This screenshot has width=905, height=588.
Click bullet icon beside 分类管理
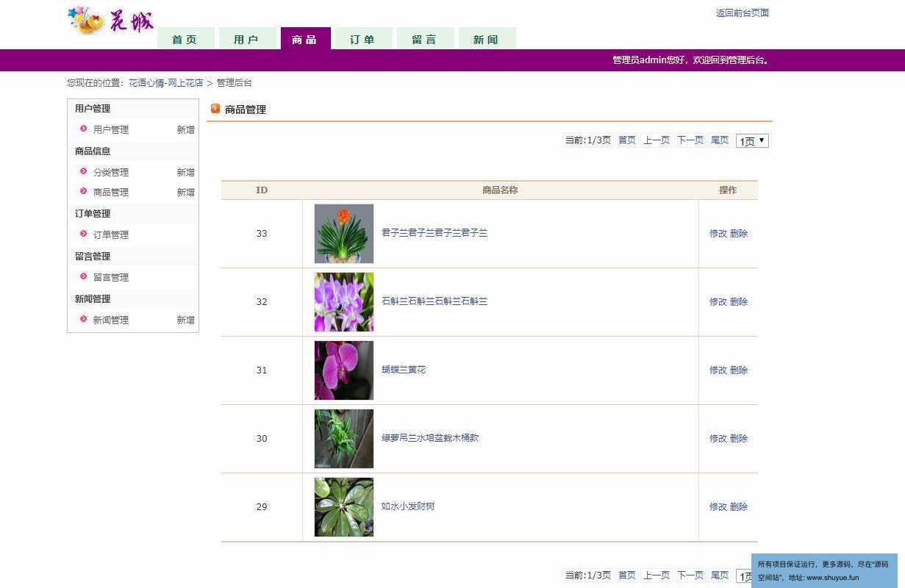(x=83, y=171)
